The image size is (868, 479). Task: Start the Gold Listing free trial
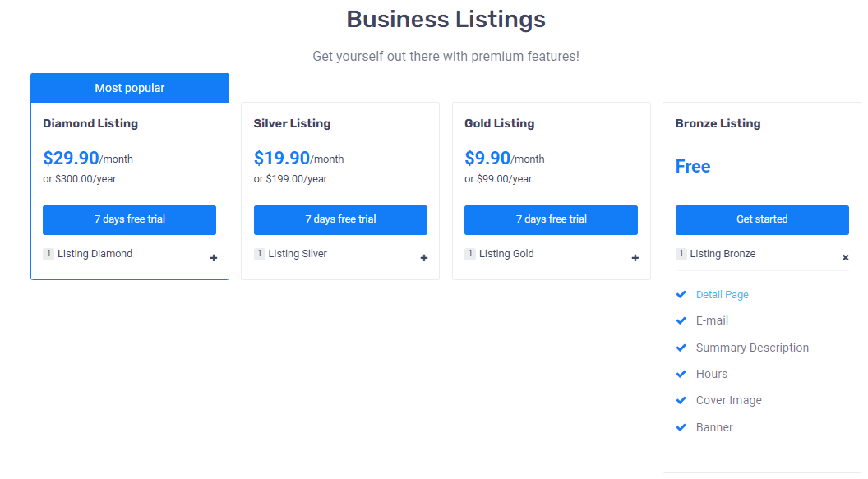[551, 219]
